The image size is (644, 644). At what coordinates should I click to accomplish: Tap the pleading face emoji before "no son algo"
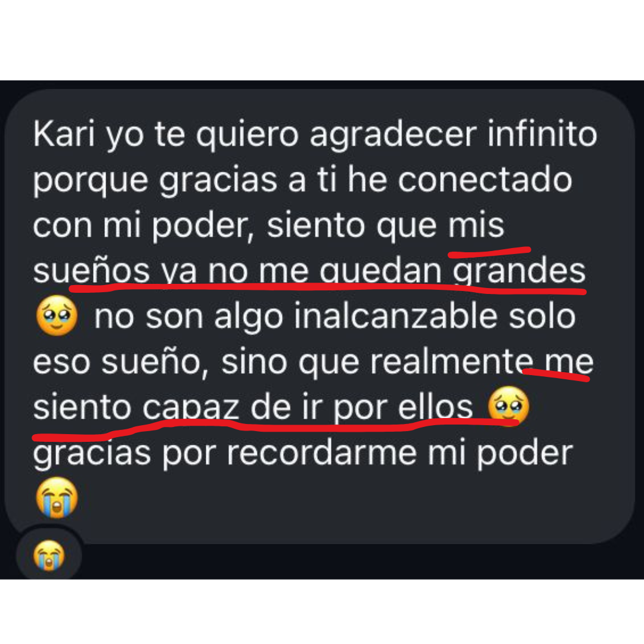pos(57,315)
